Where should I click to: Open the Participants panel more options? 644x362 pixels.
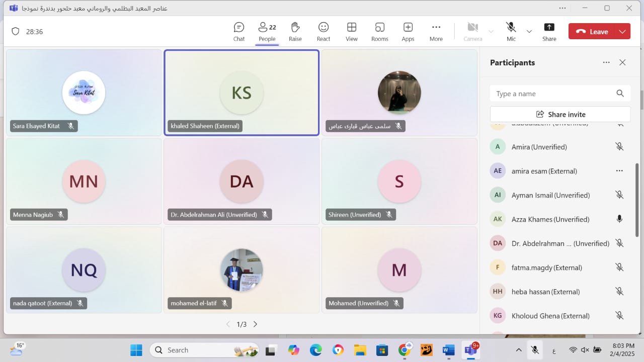606,62
